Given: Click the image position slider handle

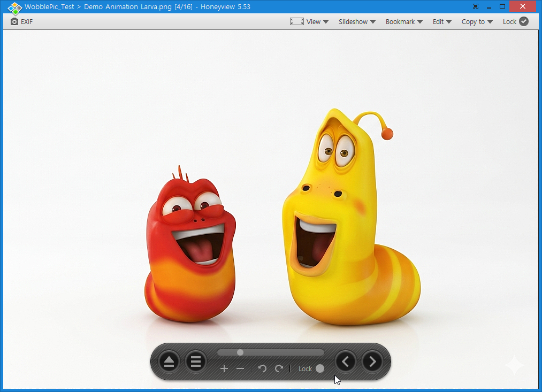Looking at the screenshot, I should pyautogui.click(x=240, y=352).
